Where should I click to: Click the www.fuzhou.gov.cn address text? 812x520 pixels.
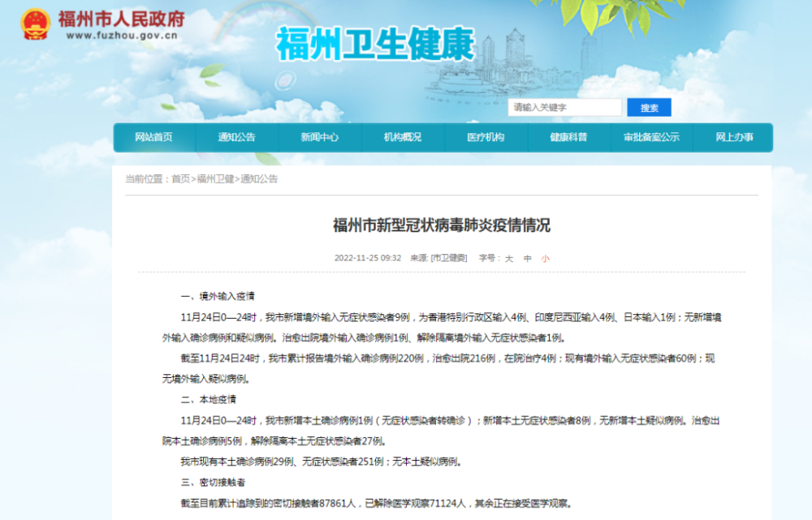pyautogui.click(x=123, y=36)
